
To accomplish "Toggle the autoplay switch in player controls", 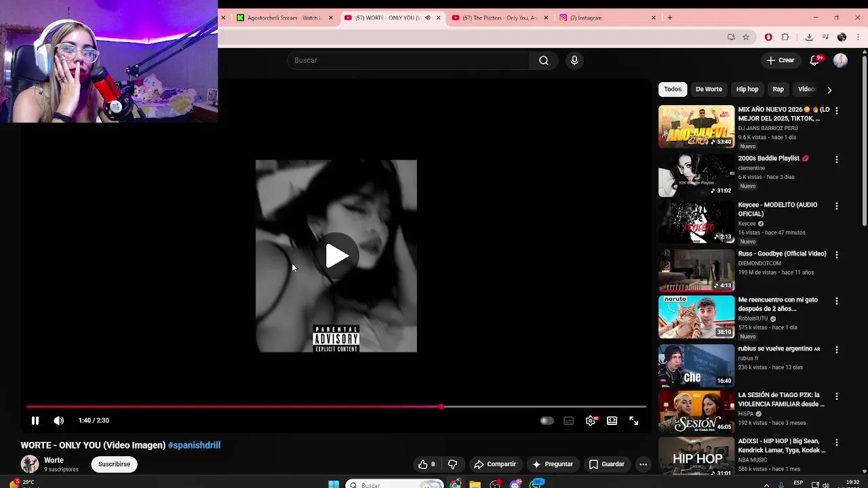I will [x=547, y=421].
